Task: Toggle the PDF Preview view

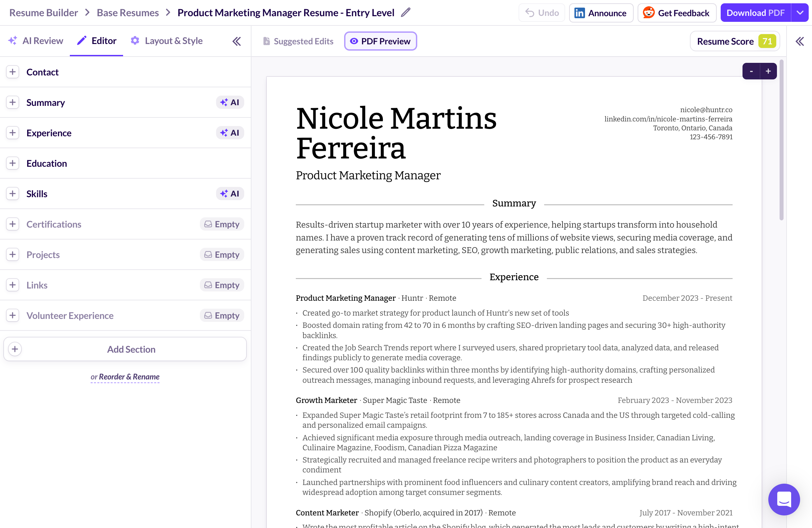Action: [x=380, y=41]
